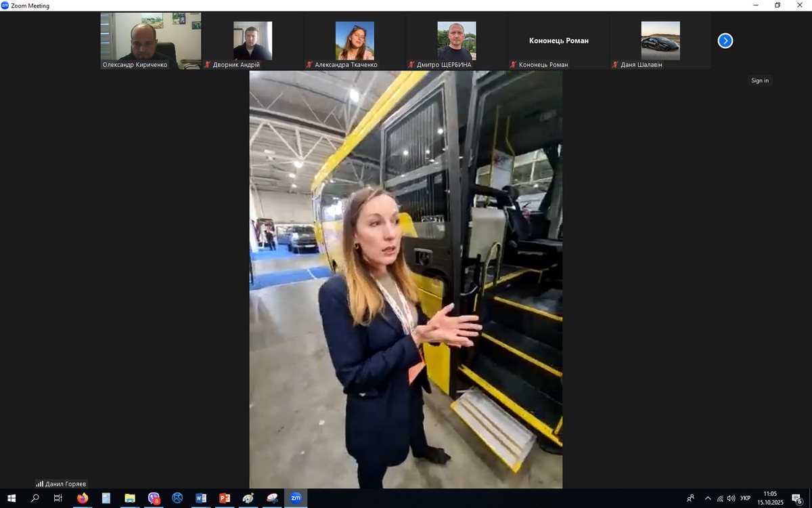
Task: Switch the УКР keyboard language indicator
Action: click(745, 499)
